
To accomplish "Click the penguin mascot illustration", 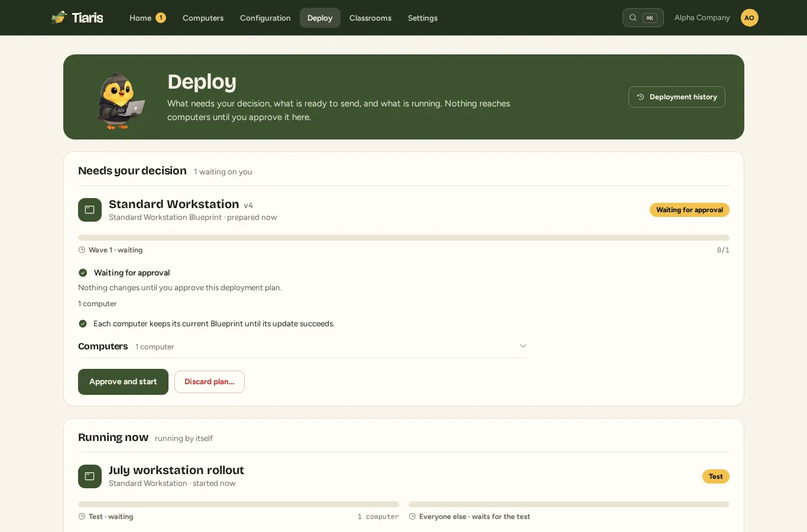I will (120, 100).
